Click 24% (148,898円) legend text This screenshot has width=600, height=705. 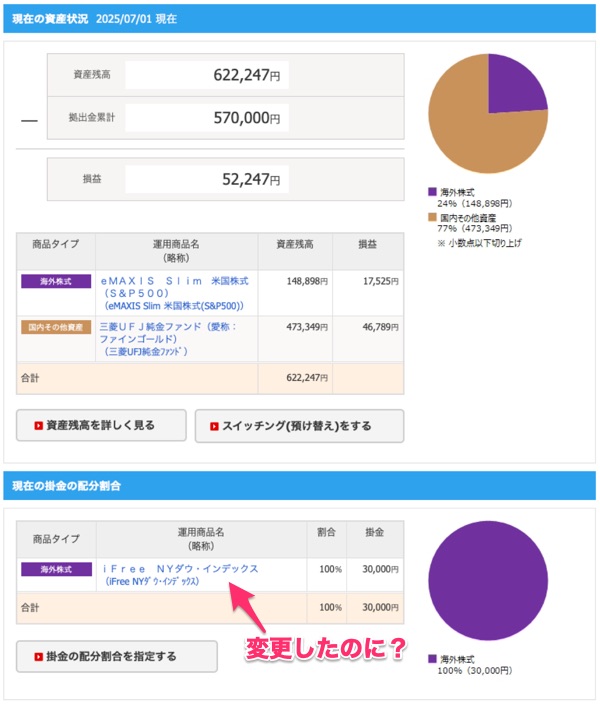[475, 204]
